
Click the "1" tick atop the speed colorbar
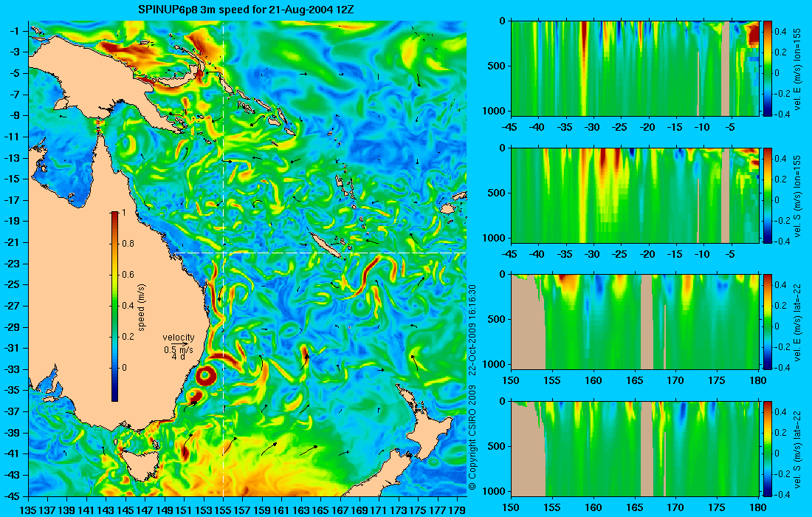(x=123, y=213)
